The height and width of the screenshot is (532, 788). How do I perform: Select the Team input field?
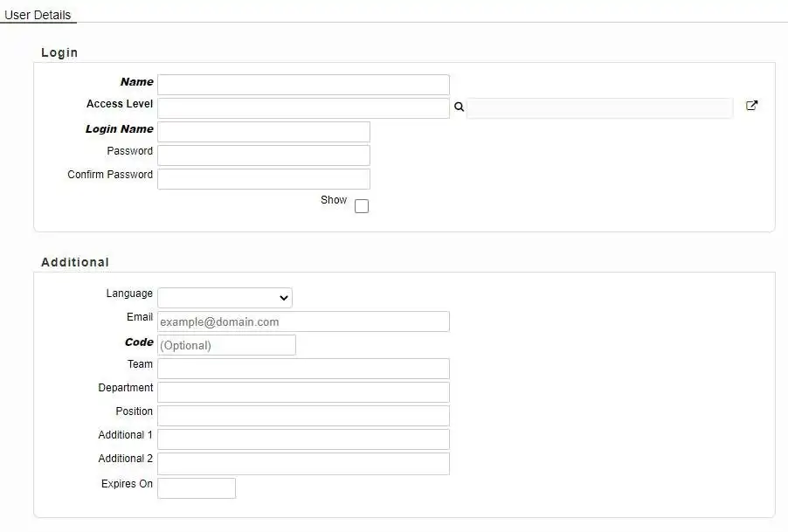[x=303, y=369]
